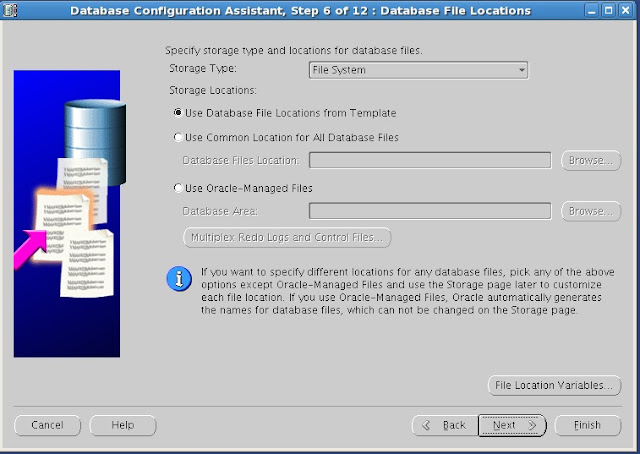Open the Storage Type dropdown

(418, 70)
